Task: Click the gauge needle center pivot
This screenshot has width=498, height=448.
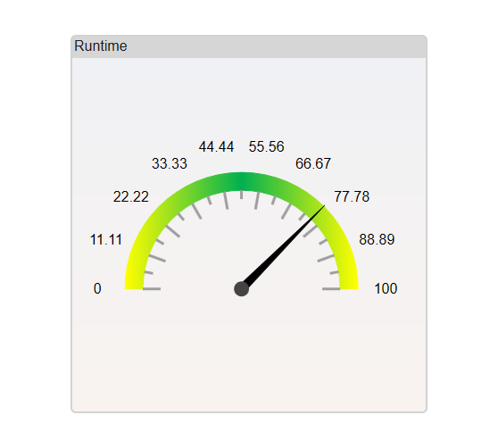Action: [241, 289]
